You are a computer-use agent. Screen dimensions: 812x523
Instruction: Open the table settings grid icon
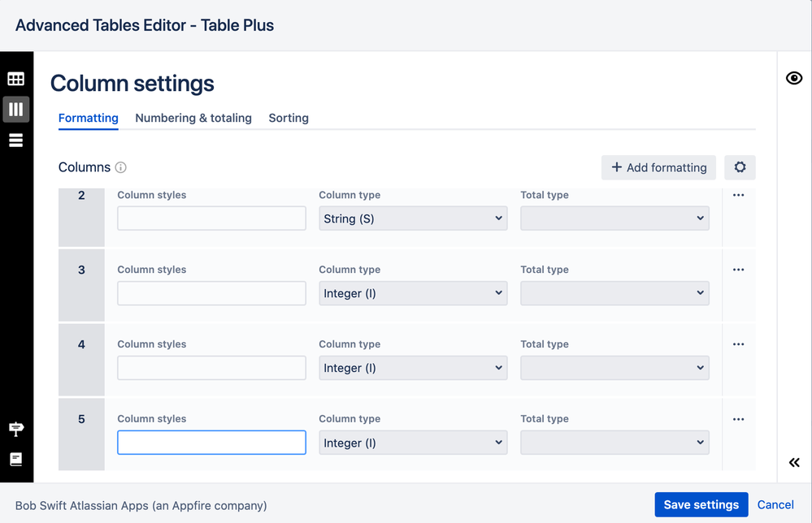(x=16, y=79)
